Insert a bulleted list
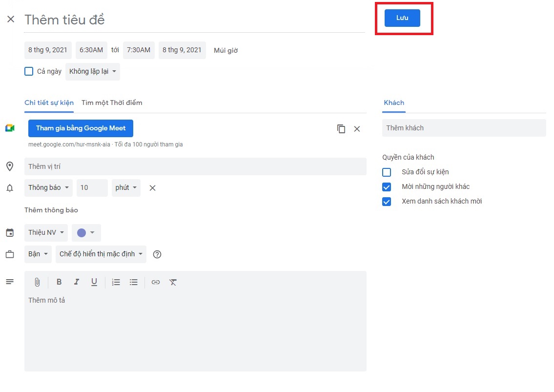 (x=134, y=282)
